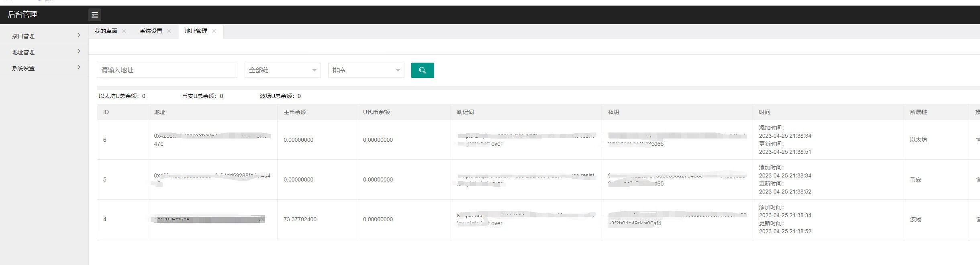The image size is (980, 265).
Task: Open the 全部链 chain dropdown
Action: [282, 70]
